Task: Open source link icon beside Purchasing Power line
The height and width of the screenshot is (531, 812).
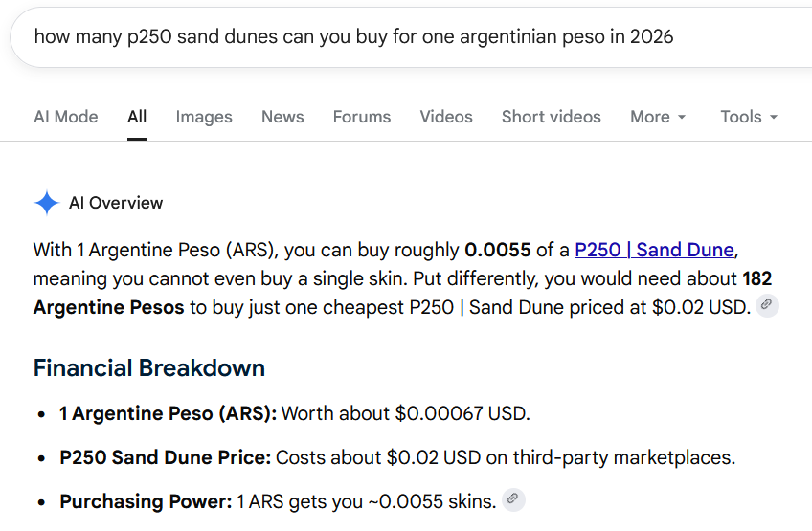Action: coord(513,499)
